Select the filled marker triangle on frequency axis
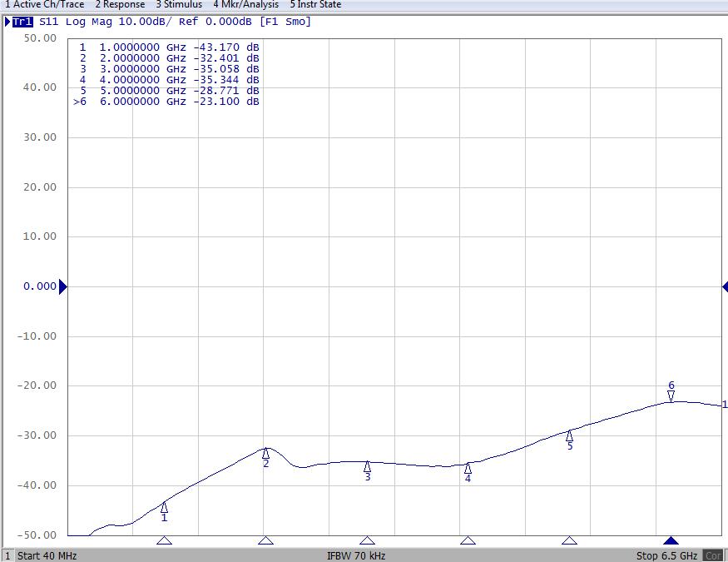This screenshot has height=562, width=728. (x=671, y=541)
